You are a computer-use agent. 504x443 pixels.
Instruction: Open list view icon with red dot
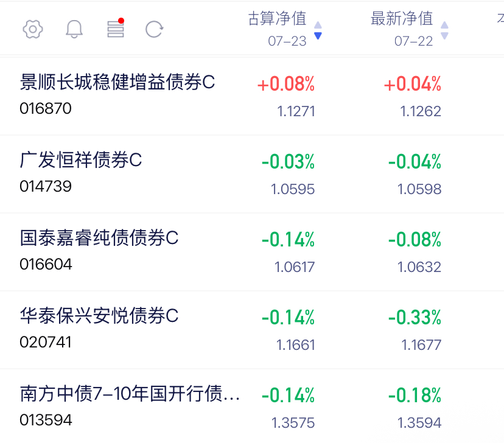click(x=116, y=27)
